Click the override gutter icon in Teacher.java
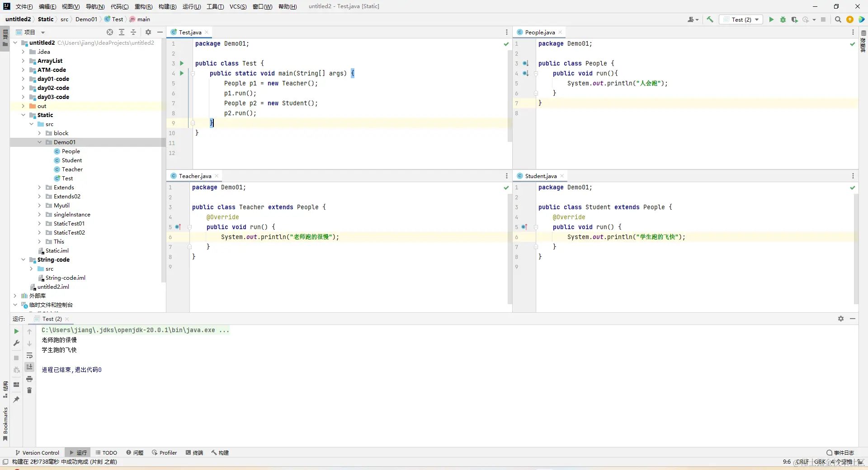Screen dimensions: 868x470 pos(178,227)
